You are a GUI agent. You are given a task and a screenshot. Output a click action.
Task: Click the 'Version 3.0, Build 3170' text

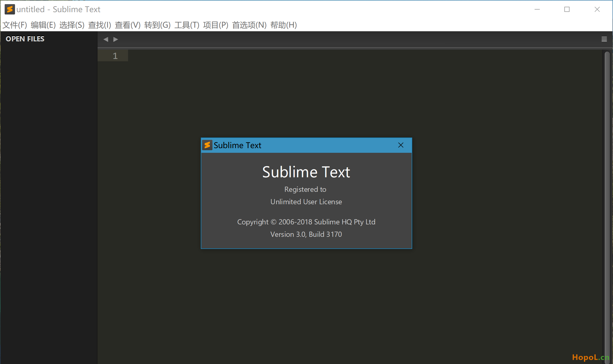pos(306,234)
